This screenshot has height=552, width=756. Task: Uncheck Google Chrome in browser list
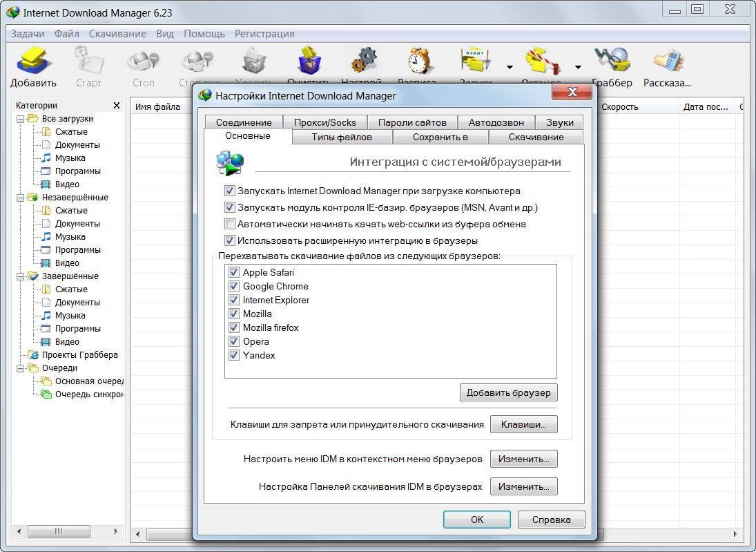coord(234,286)
